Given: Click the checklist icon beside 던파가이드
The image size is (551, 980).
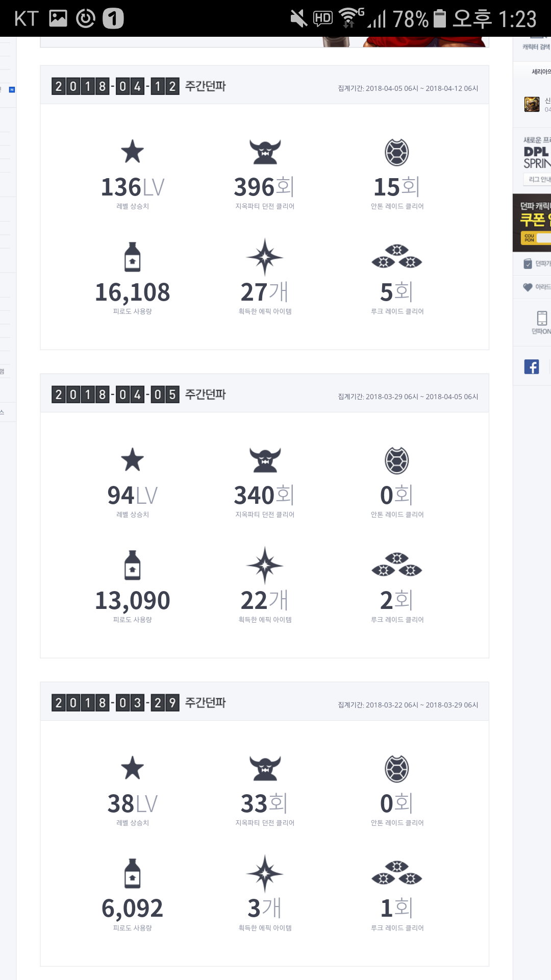Looking at the screenshot, I should tap(528, 263).
